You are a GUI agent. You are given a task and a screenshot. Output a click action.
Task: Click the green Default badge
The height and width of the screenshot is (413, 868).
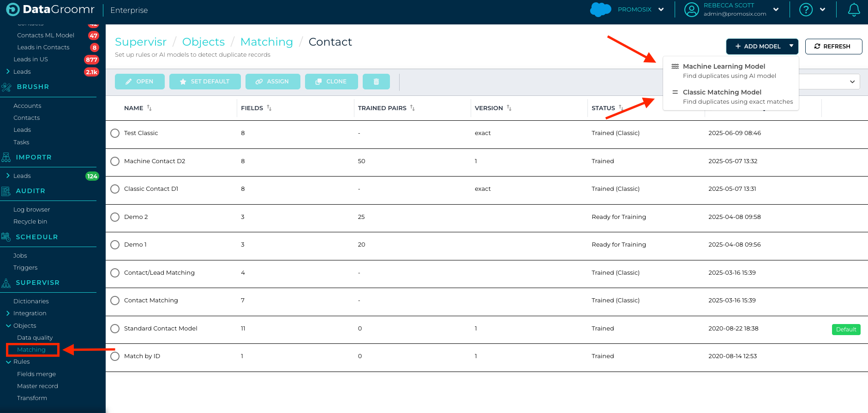click(846, 330)
